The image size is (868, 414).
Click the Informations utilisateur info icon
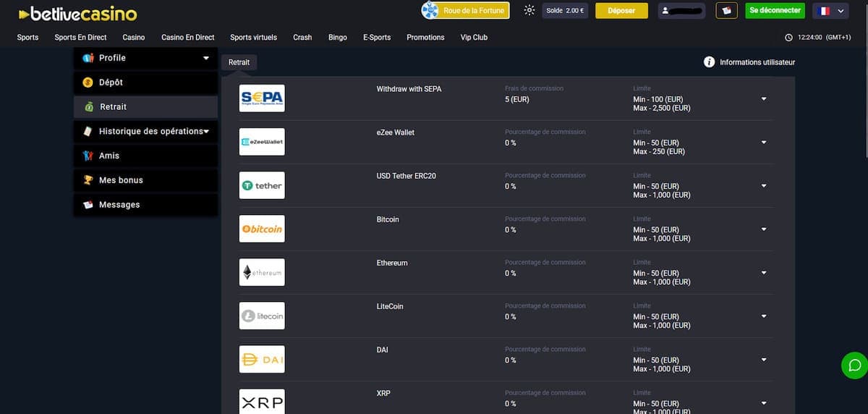coord(710,62)
